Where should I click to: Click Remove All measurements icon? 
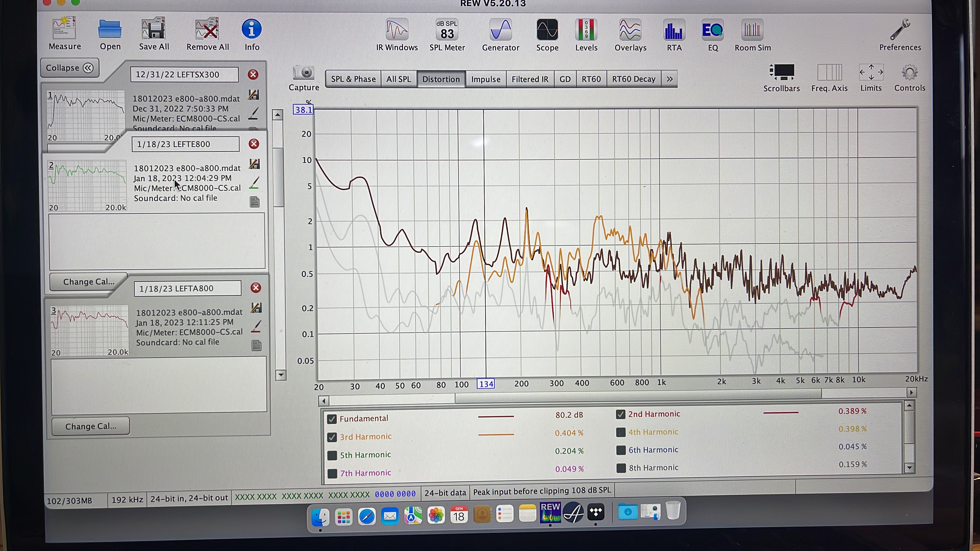[x=207, y=29]
